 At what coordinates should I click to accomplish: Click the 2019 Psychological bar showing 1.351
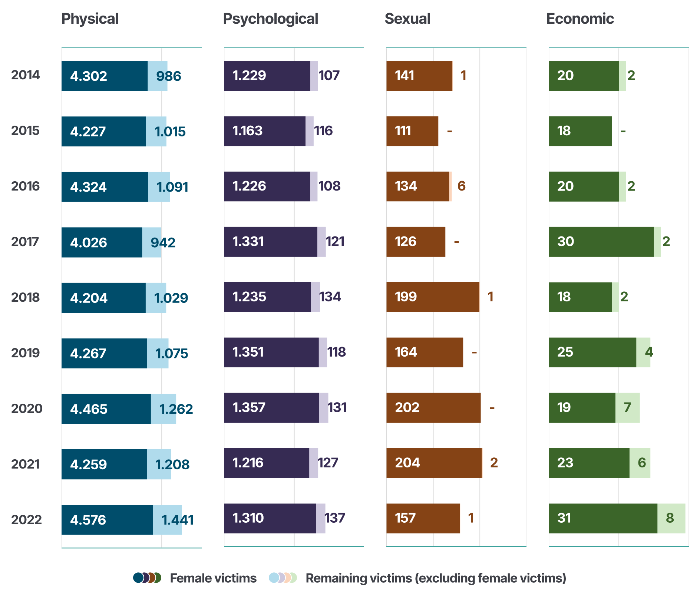[x=271, y=352]
